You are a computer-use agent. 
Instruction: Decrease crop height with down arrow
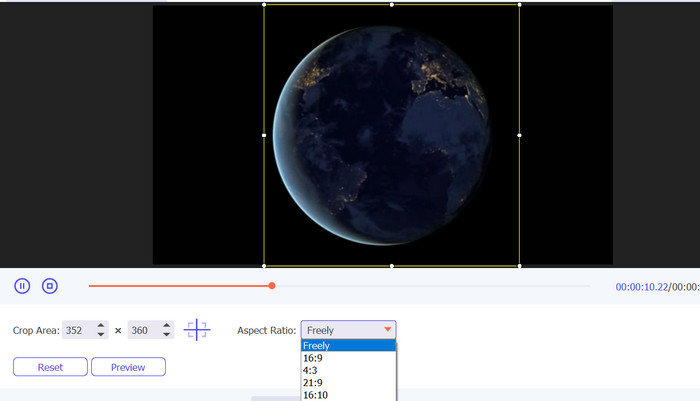pyautogui.click(x=166, y=334)
